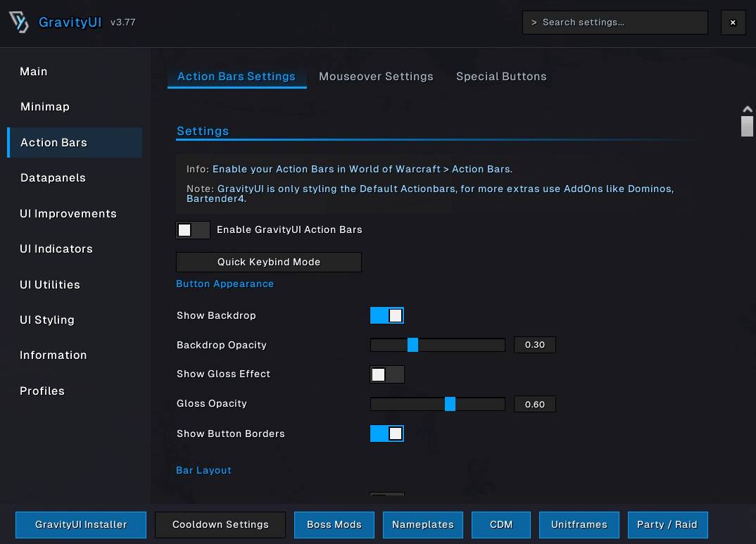Turn off Show Backdrop toggle
Viewport: 756px width, 544px height.
click(x=386, y=315)
